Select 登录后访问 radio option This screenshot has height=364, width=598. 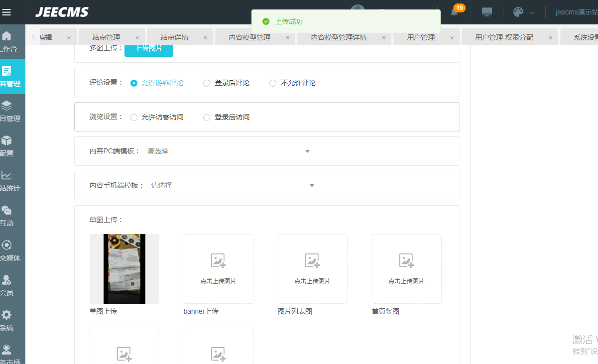207,118
